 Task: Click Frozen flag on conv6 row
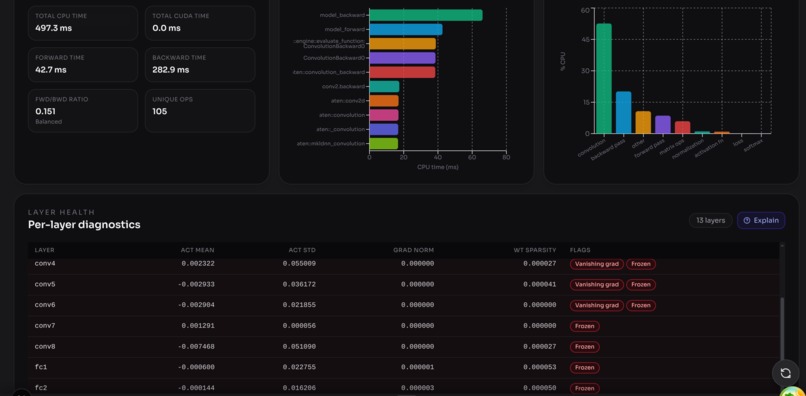coord(640,305)
